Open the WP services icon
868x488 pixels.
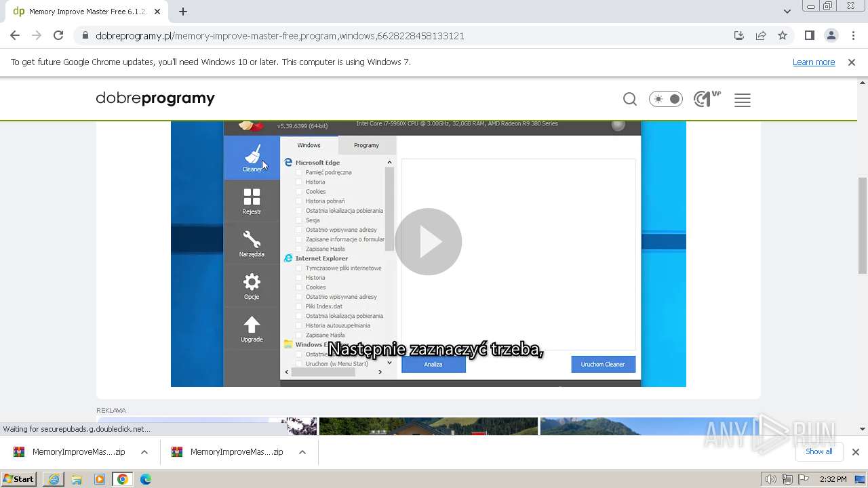(707, 100)
